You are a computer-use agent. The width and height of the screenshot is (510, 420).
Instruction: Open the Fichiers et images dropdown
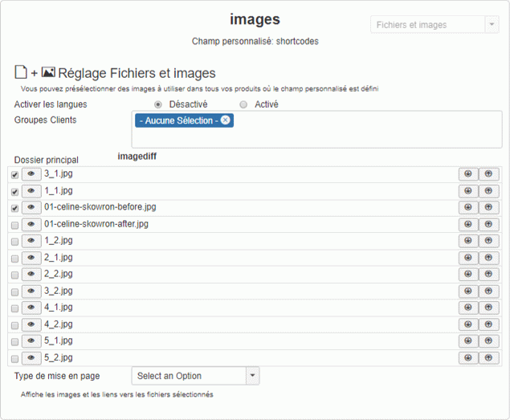point(435,25)
